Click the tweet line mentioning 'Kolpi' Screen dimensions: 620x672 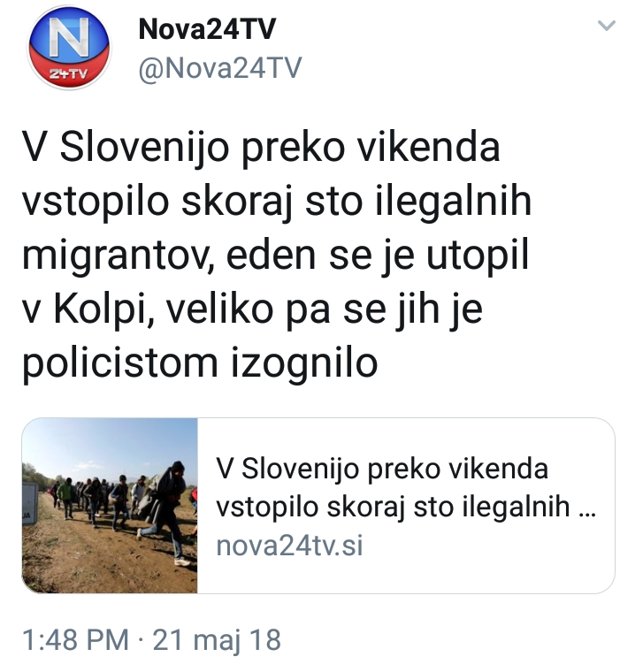coord(253,309)
